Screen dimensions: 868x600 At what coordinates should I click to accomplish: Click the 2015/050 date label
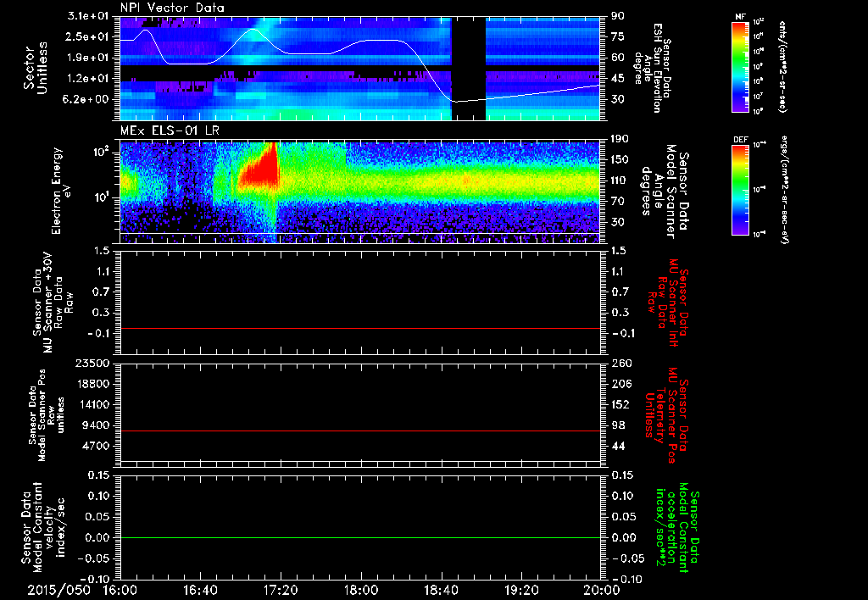58,590
